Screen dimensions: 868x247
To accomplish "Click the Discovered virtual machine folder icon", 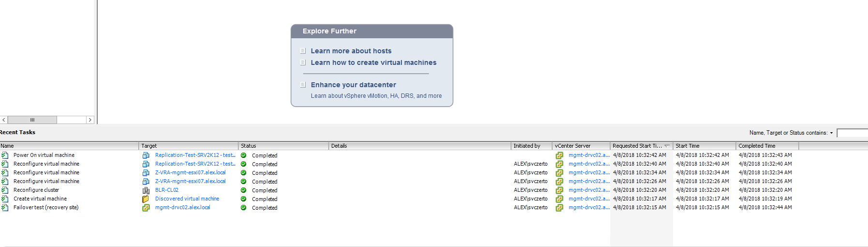I will pyautogui.click(x=146, y=199).
